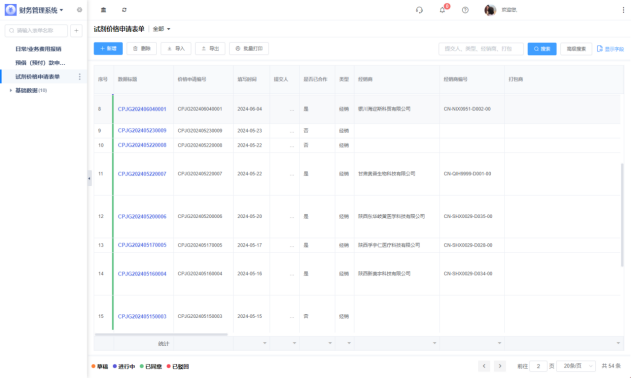Open the 财务管理系统 app switcher dropdown

[x=62, y=10]
